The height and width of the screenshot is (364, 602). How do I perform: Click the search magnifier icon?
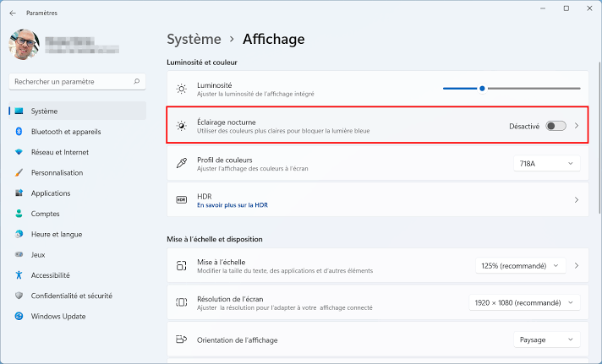click(137, 82)
